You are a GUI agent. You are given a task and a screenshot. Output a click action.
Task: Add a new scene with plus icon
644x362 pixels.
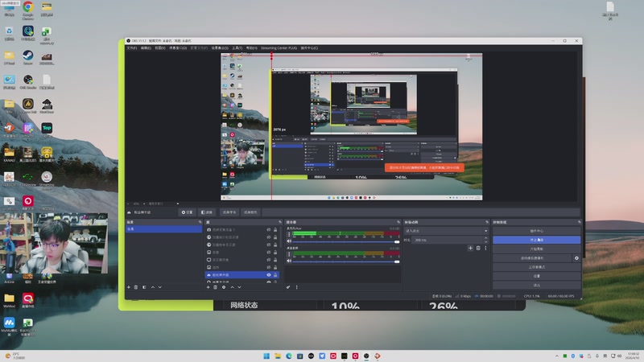coord(129,287)
